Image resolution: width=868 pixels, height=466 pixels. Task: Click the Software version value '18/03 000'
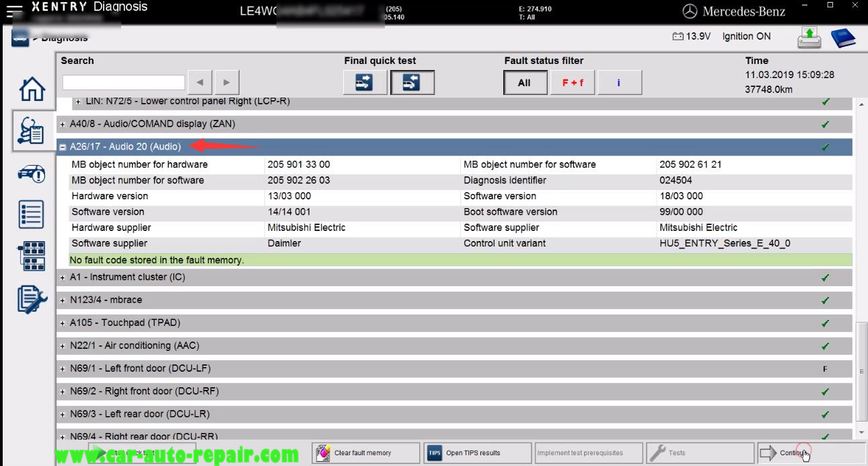pyautogui.click(x=681, y=196)
